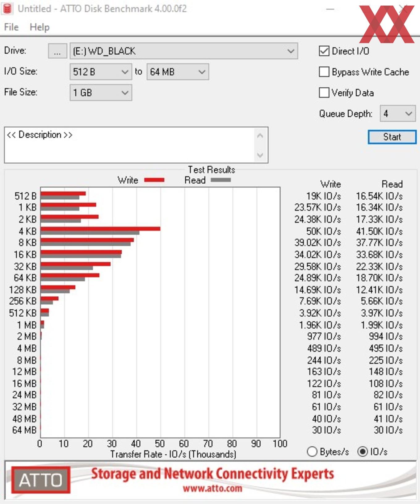Open the I/O Size end dropdown 64 MB
The width and height of the screenshot is (420, 504).
pos(178,72)
